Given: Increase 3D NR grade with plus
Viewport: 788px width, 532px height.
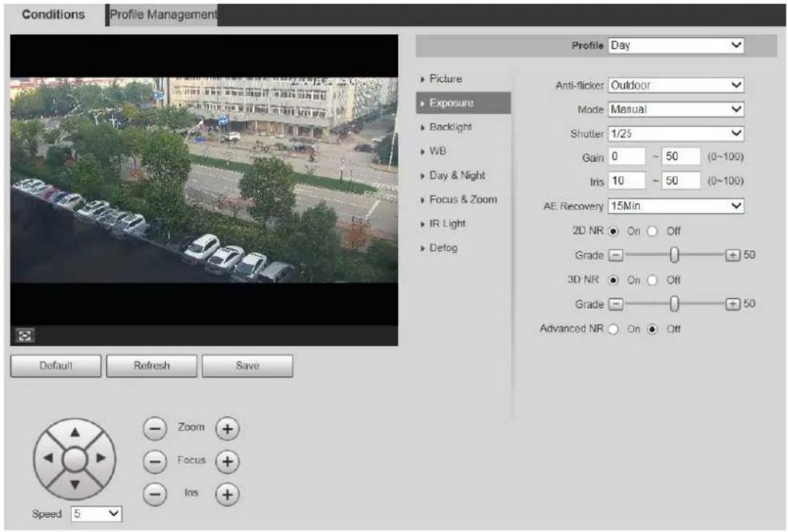Looking at the screenshot, I should point(733,304).
